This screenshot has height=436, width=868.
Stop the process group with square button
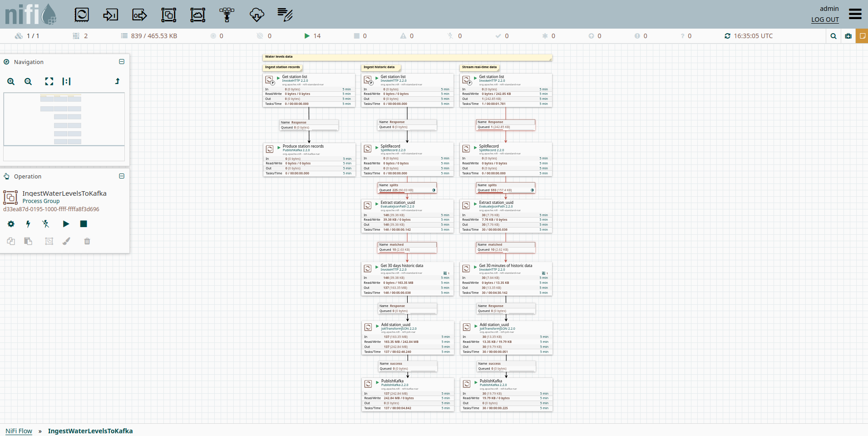(84, 224)
